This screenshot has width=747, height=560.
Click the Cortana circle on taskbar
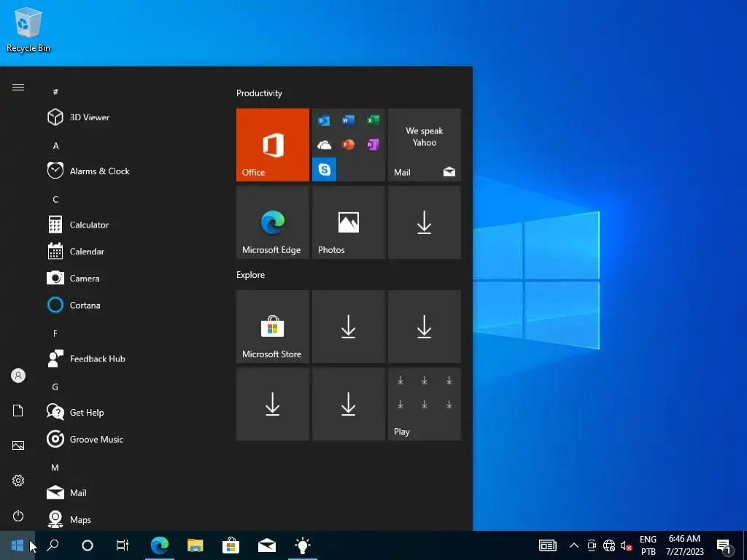click(x=88, y=545)
